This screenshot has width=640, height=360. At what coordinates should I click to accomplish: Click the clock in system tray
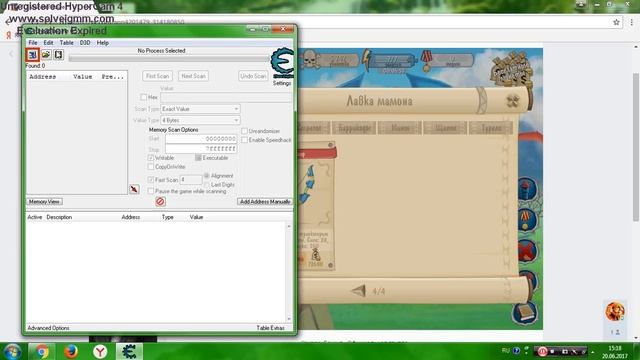point(615,352)
